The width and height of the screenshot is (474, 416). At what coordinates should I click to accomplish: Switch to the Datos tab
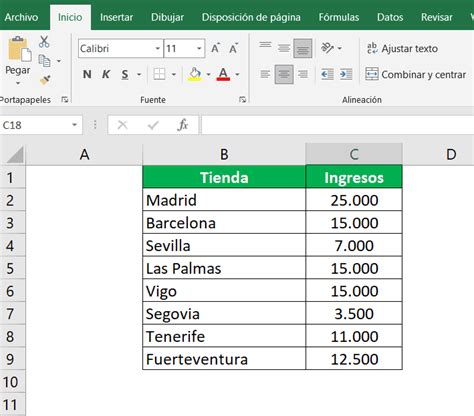[x=390, y=17]
